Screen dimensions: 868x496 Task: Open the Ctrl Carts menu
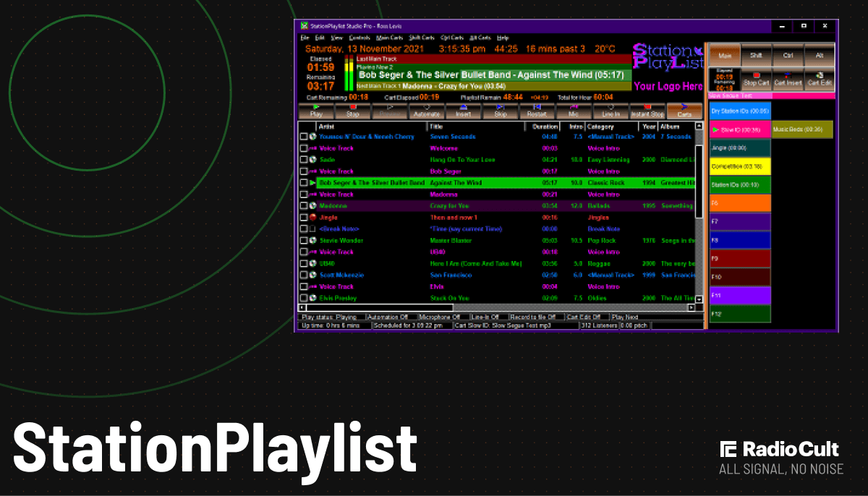tap(453, 38)
